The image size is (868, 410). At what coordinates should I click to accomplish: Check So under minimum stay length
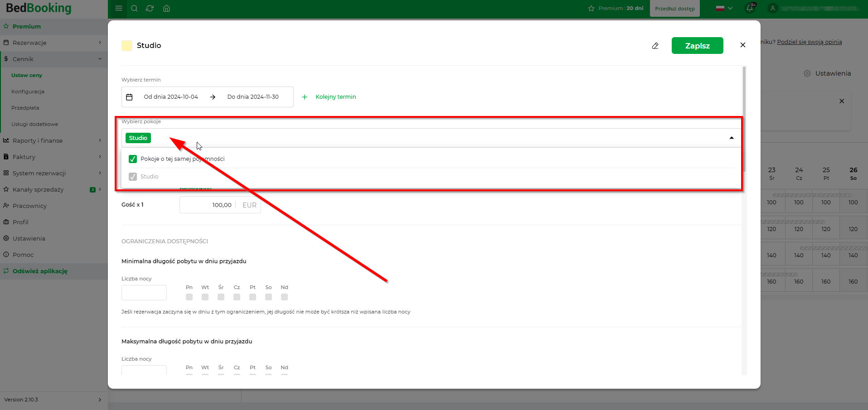269,297
